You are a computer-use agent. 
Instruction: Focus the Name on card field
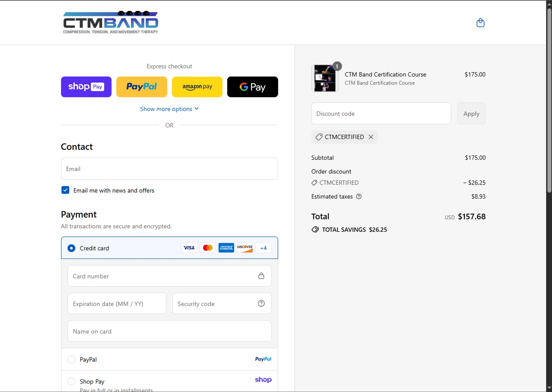(169, 331)
